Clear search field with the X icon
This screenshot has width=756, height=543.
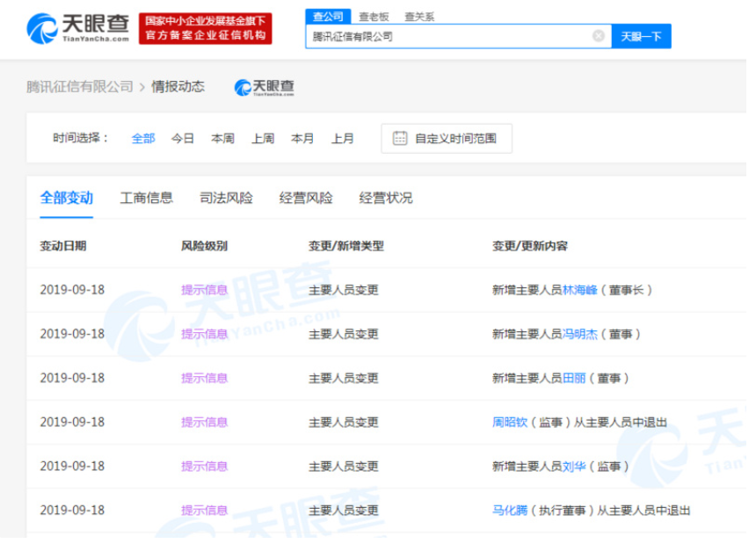[x=598, y=36]
